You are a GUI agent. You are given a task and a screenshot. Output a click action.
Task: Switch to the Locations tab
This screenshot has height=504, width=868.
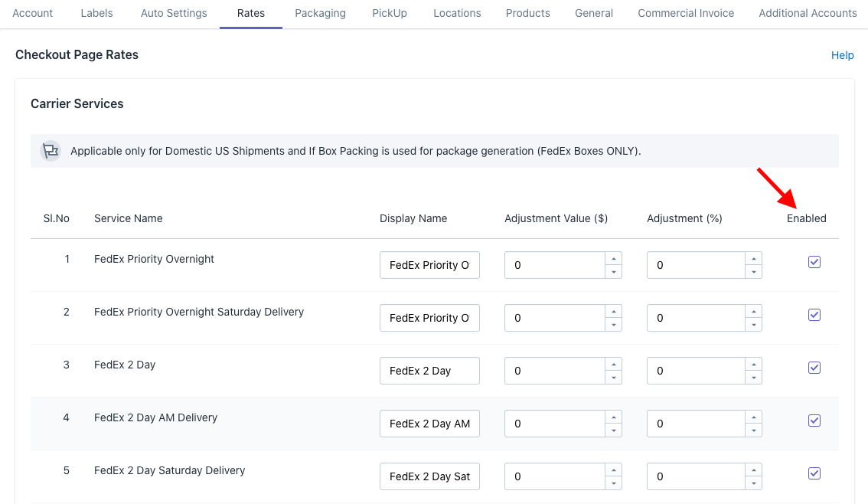pos(457,13)
